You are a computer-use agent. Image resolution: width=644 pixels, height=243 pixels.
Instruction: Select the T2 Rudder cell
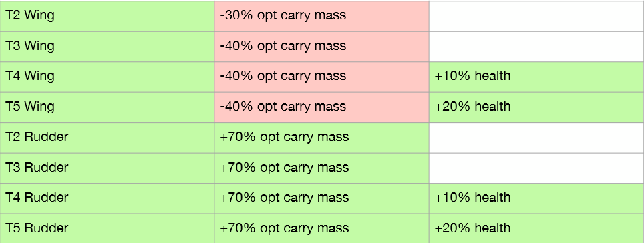[107, 138]
